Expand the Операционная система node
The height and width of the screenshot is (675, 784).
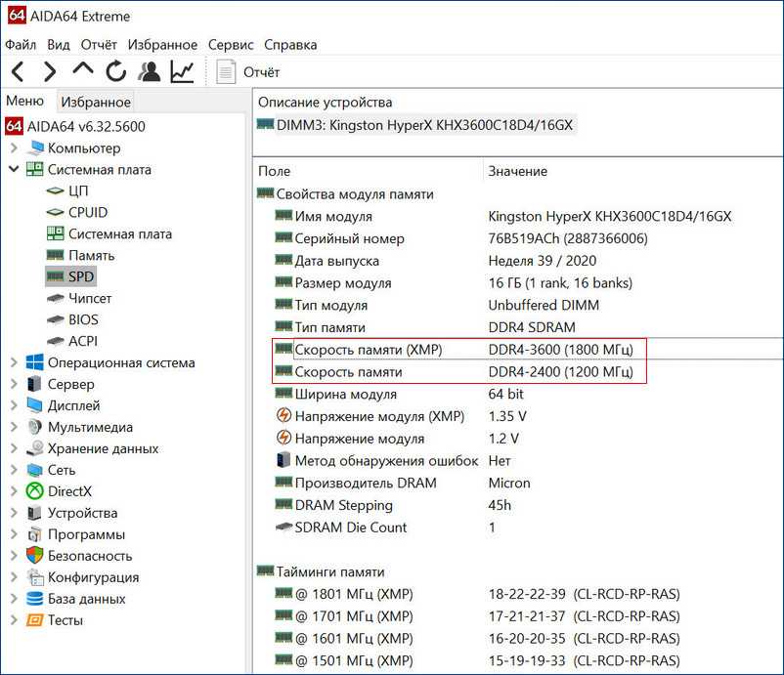click(14, 362)
